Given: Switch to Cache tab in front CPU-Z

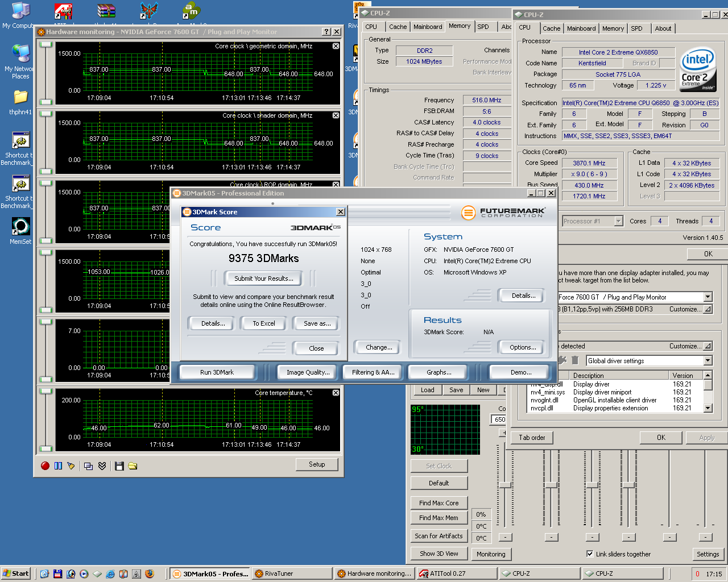Looking at the screenshot, I should point(551,28).
